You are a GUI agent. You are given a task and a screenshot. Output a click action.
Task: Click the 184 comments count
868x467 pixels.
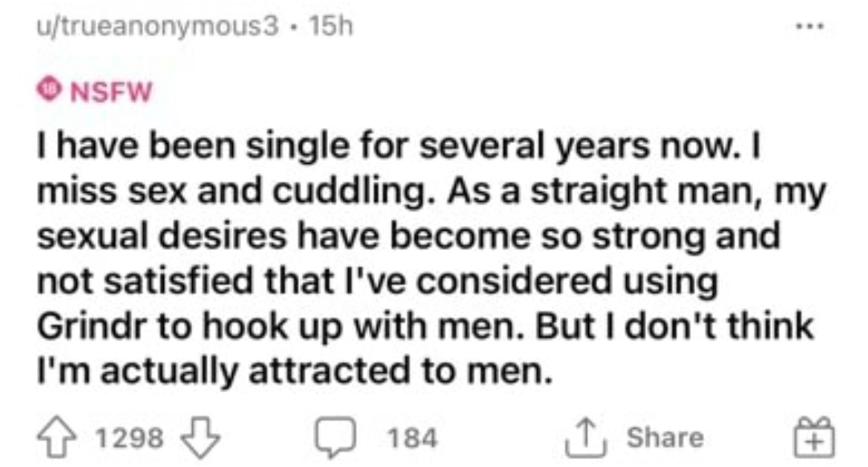[x=413, y=438]
